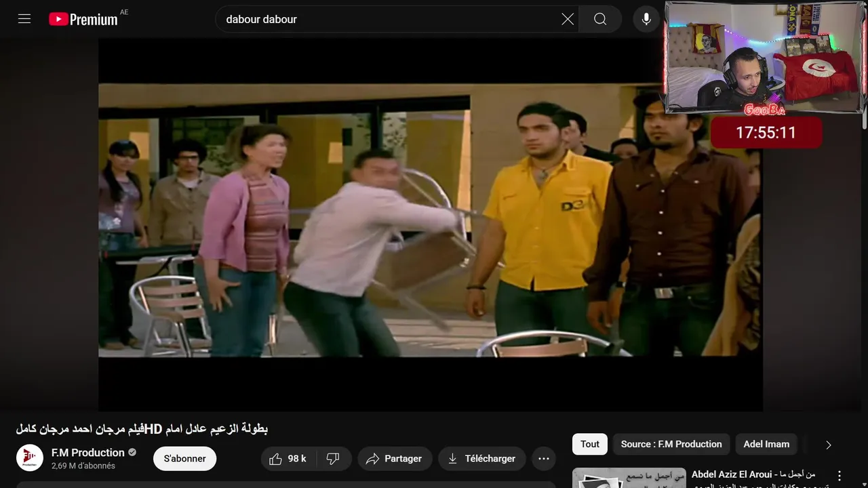
Task: Open F.M Production channel avatar
Action: (30, 458)
